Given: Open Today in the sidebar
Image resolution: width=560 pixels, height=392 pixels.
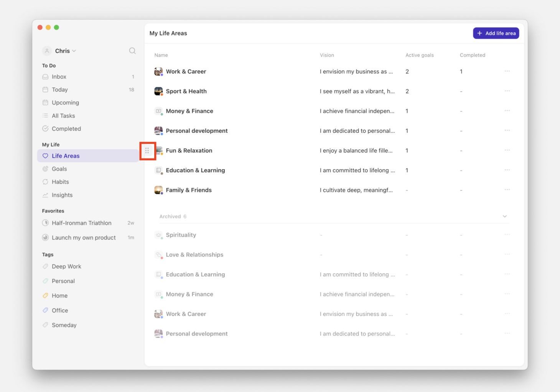Looking at the screenshot, I should coord(88,90).
